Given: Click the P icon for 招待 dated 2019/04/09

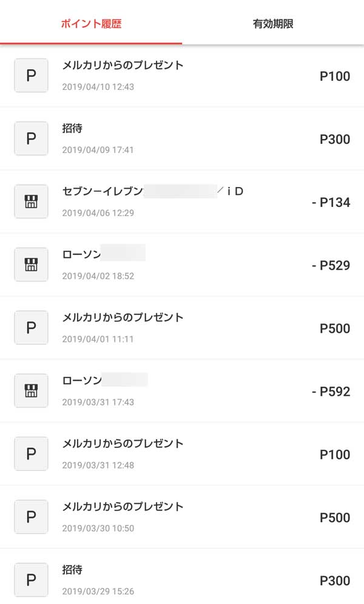Looking at the screenshot, I should click(31, 139).
